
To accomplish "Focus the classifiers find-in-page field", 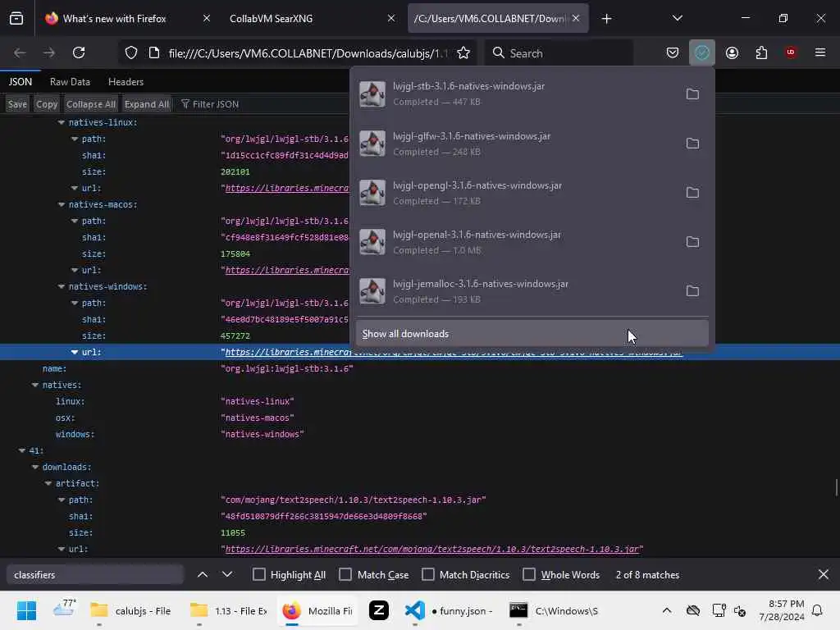I will [95, 574].
